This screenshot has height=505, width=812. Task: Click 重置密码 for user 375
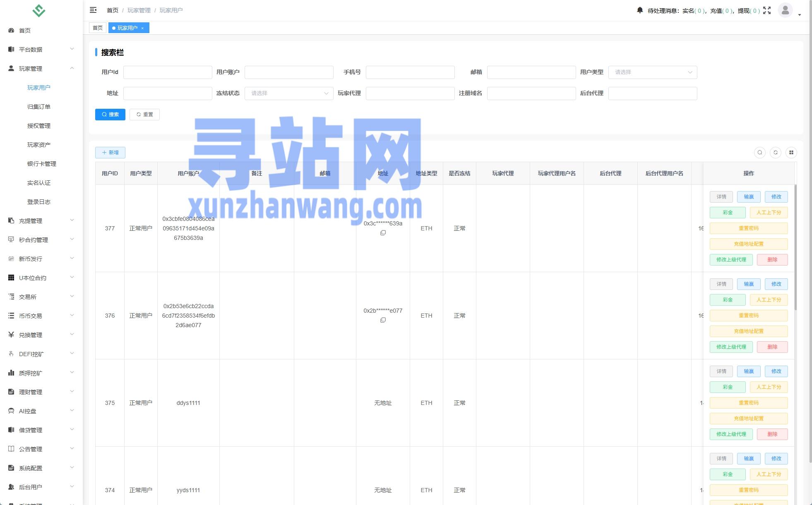click(749, 403)
